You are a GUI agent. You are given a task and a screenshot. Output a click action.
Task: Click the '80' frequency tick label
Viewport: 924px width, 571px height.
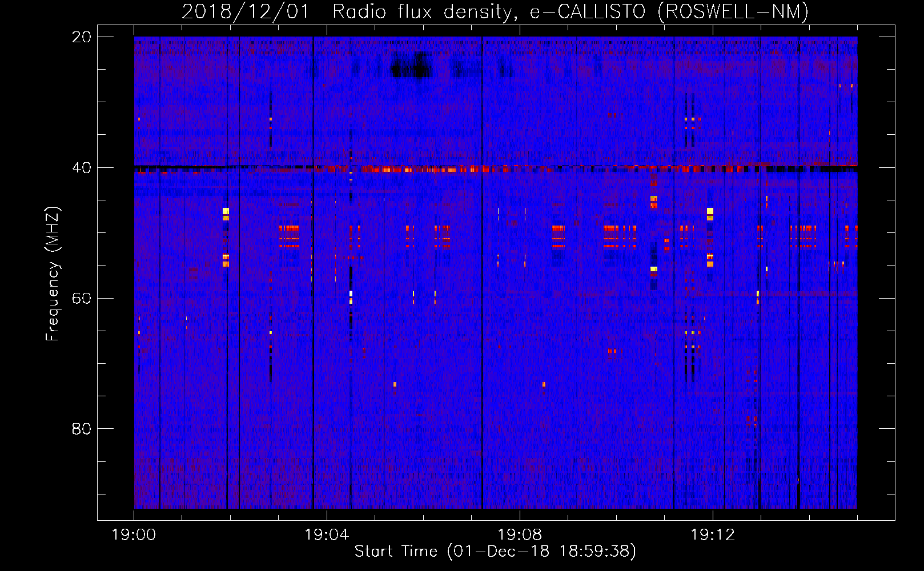pos(82,429)
